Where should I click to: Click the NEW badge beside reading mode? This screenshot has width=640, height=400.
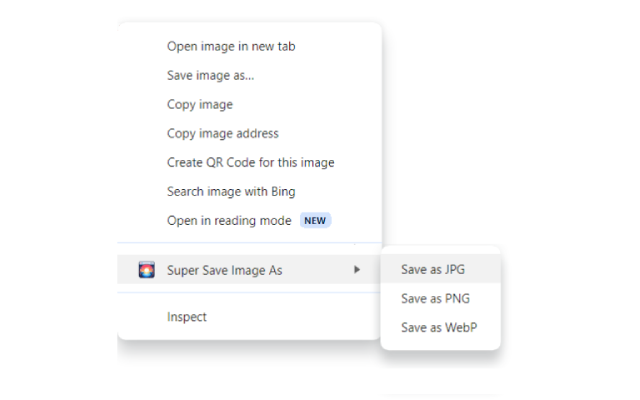316,220
